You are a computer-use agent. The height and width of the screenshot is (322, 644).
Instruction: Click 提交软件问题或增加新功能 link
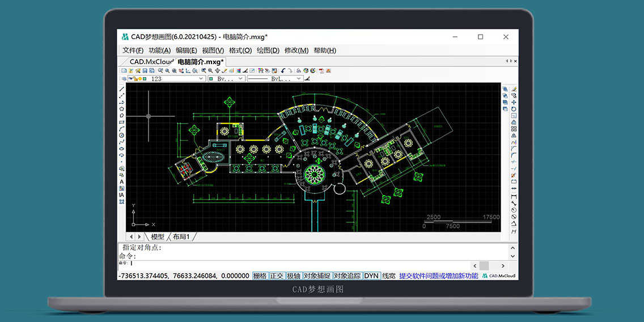[439, 276]
